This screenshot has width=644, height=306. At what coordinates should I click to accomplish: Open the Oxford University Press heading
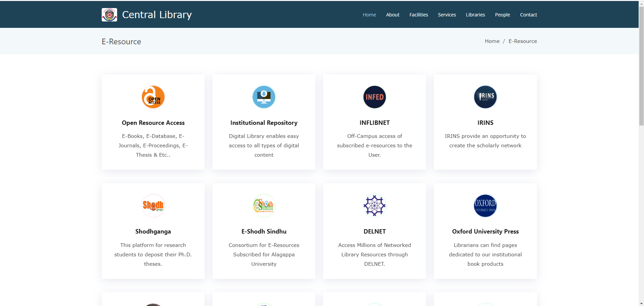485,232
